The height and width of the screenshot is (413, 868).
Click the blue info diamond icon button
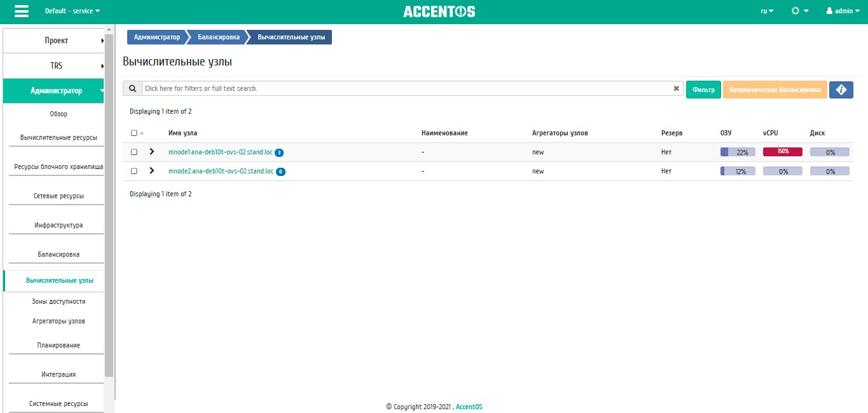[841, 90]
